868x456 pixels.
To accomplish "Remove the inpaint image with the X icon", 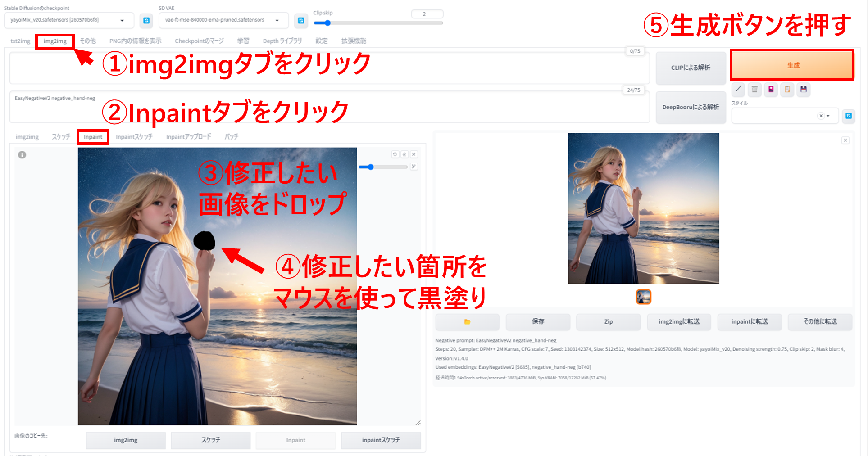I will tap(414, 154).
